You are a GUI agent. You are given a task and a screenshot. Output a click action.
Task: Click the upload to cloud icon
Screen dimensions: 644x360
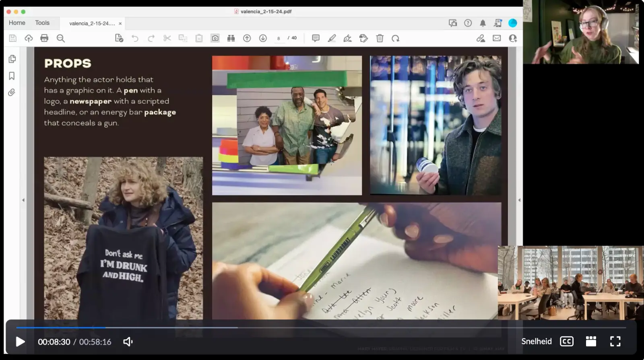pos(29,38)
